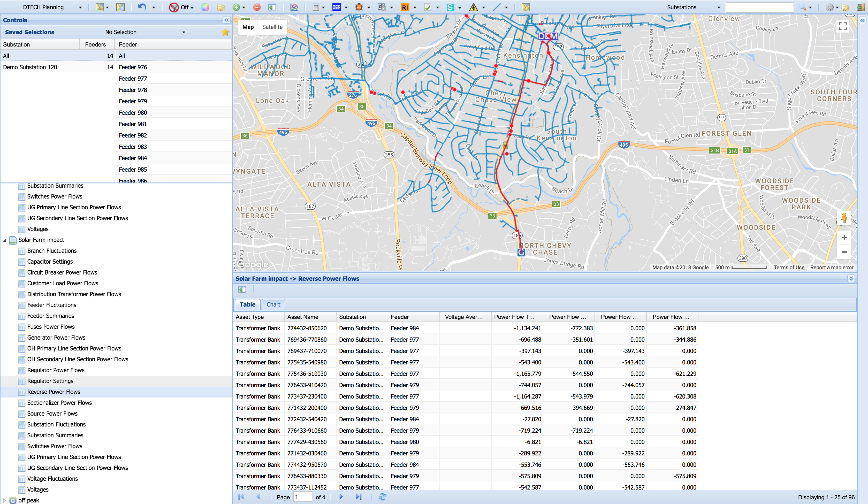The height and width of the screenshot is (504, 868).
Task: Click the DER toolbar icon
Action: pos(336,7)
